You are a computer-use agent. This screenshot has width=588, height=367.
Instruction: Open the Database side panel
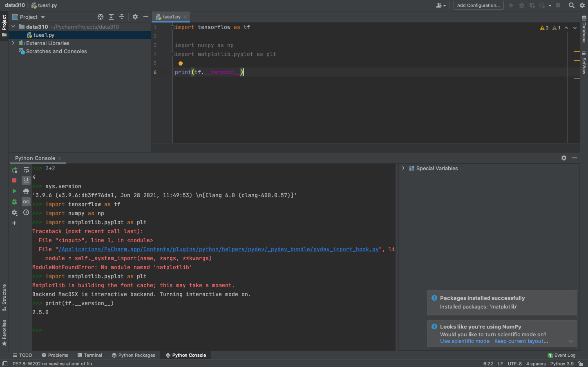click(x=584, y=29)
